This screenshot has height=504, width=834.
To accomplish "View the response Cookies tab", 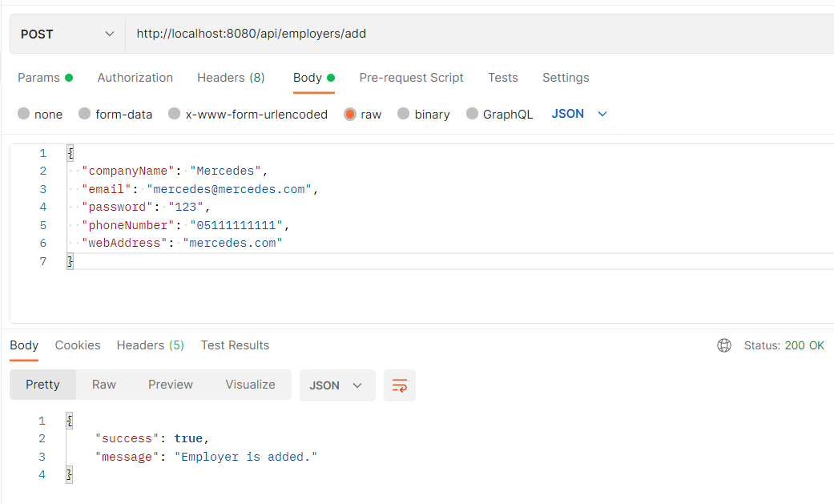I will (x=77, y=345).
